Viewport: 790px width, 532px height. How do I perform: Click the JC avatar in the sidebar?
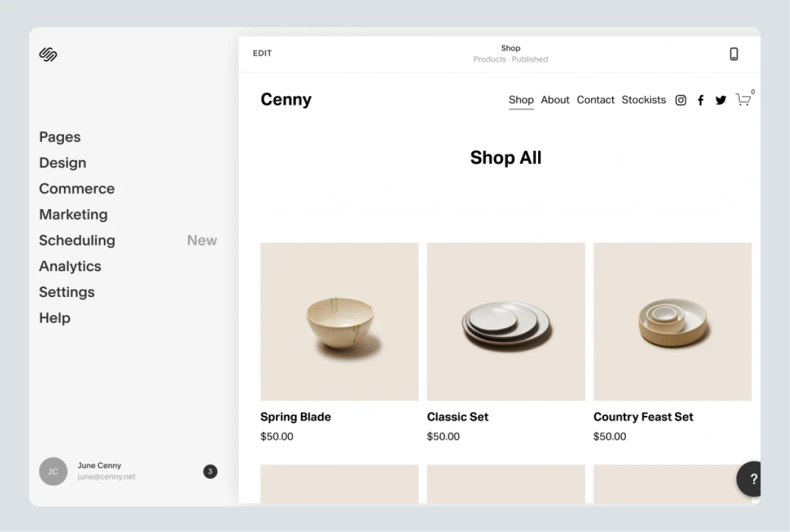(x=53, y=471)
